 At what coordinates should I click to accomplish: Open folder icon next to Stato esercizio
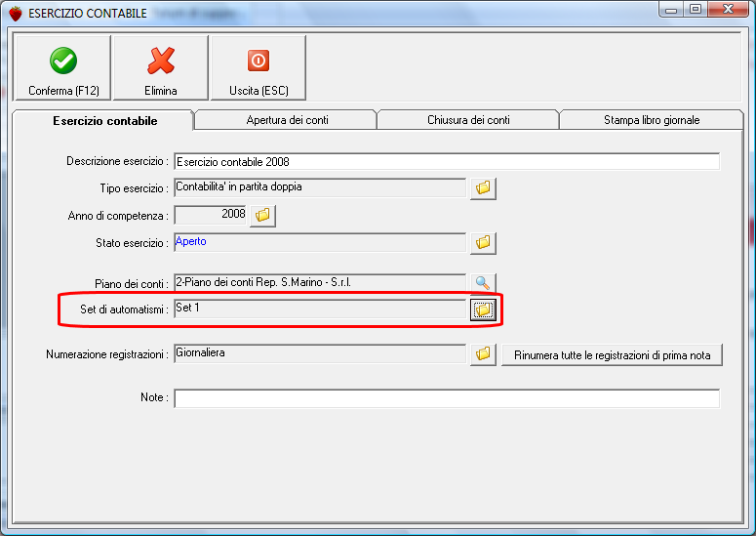pyautogui.click(x=483, y=242)
